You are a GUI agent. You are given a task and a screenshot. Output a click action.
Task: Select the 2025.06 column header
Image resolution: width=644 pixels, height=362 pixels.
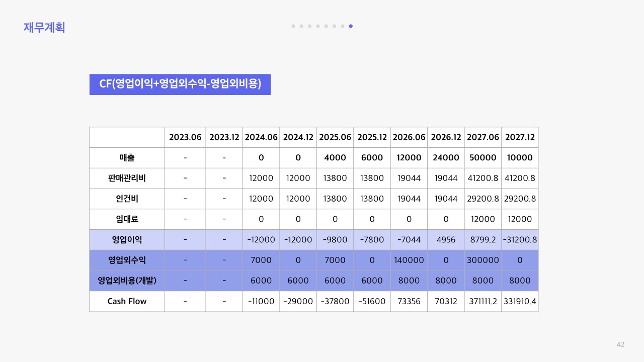coord(335,137)
